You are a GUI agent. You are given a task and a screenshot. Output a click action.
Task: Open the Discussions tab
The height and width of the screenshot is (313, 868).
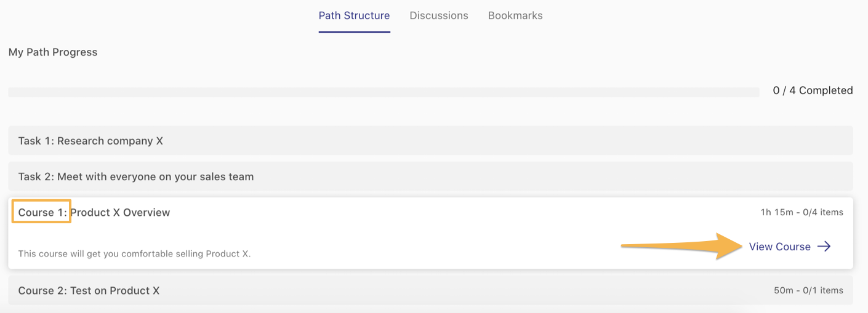(x=438, y=15)
